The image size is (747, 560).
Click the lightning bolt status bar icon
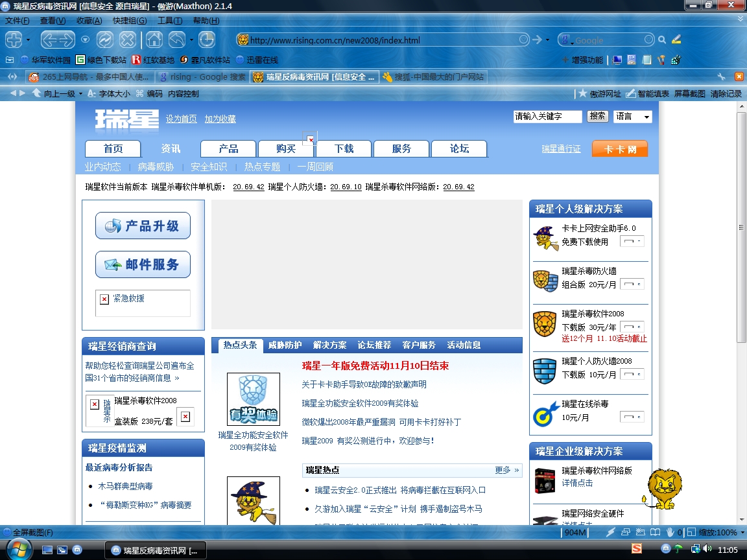pos(610,532)
